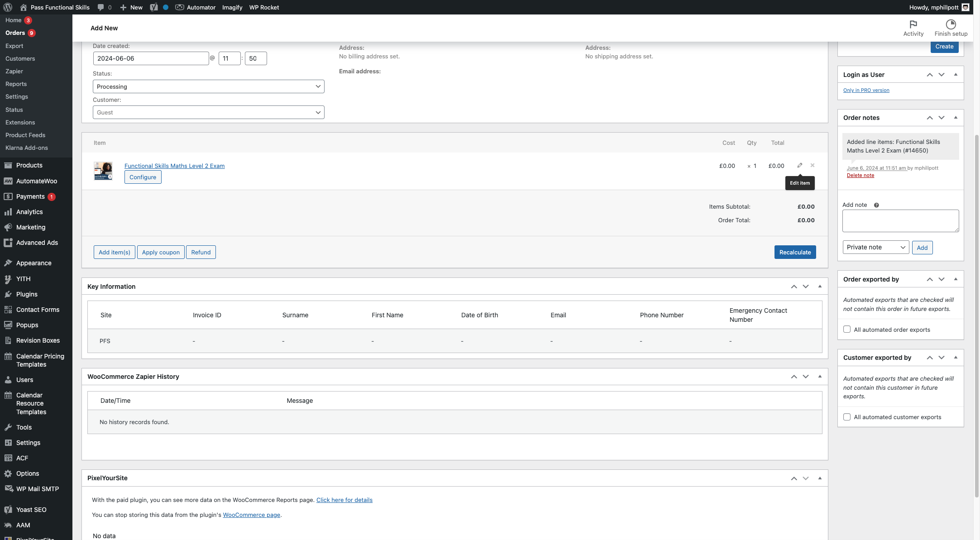Open AutomateWoo in the sidebar

coord(36,181)
